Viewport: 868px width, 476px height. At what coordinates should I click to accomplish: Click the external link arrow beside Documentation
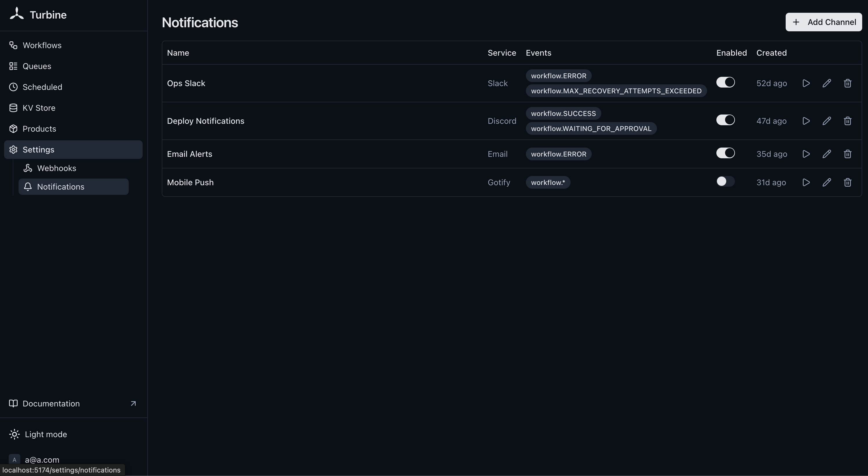(133, 404)
